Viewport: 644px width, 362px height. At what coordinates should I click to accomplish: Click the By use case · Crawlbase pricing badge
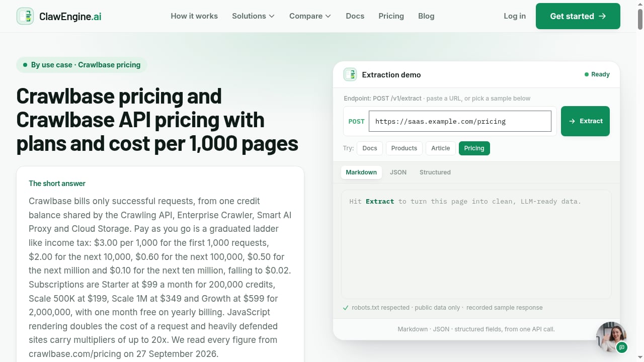click(x=82, y=65)
